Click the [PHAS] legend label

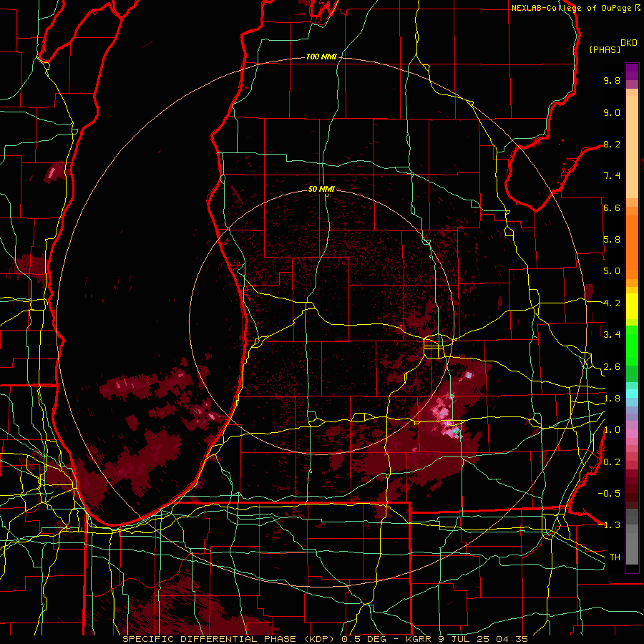tap(605, 49)
